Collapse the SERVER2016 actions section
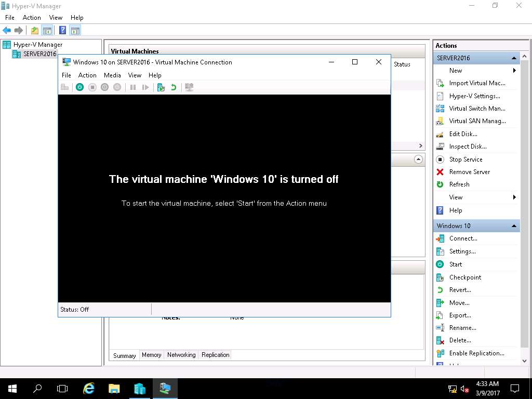Screen dimensions: 532x399 514,58
